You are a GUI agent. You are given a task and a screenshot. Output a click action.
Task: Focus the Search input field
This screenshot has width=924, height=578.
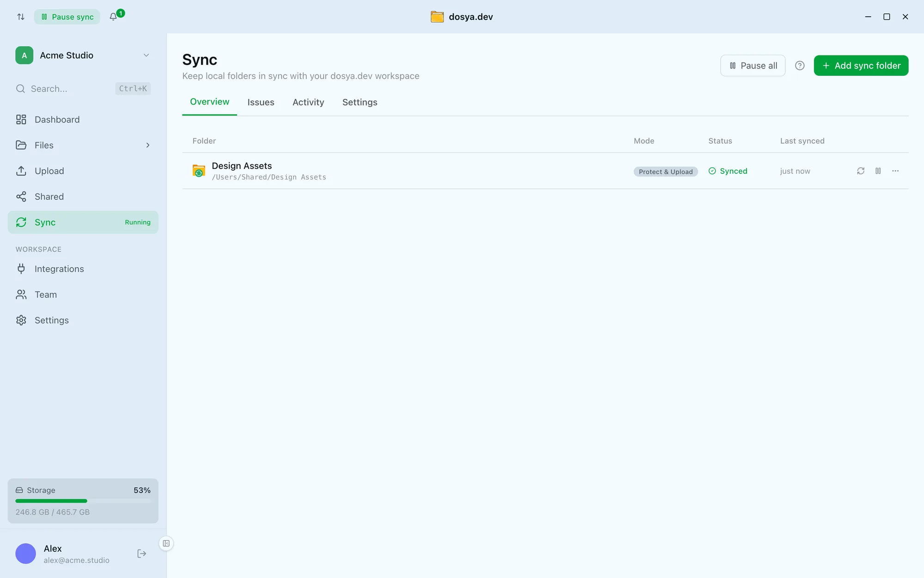(83, 89)
